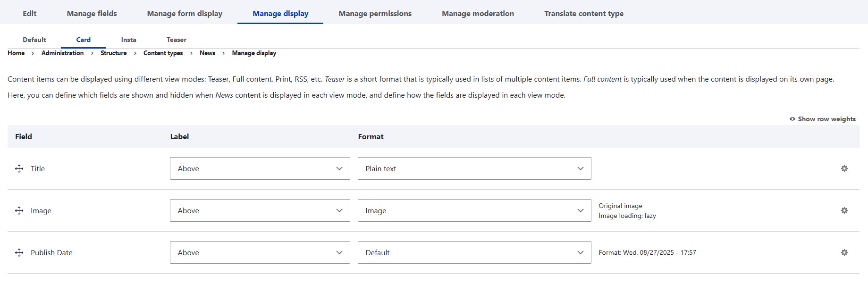Click the drag handle for Image row
Viewport: 868px width, 284px height.
tap(19, 210)
